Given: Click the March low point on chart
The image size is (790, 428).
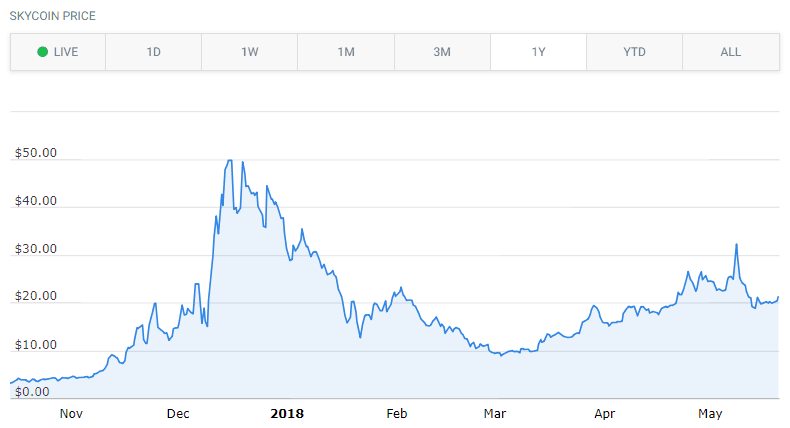Looking at the screenshot, I should tap(501, 355).
